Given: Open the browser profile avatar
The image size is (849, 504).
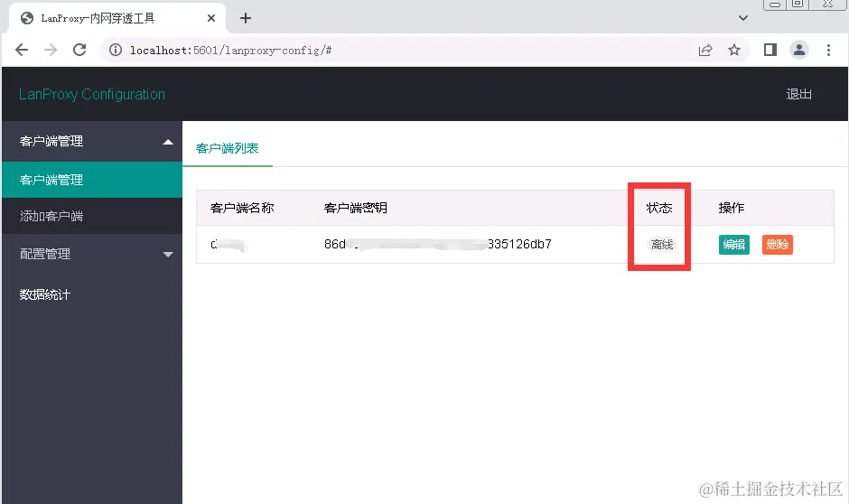Looking at the screenshot, I should pos(798,50).
